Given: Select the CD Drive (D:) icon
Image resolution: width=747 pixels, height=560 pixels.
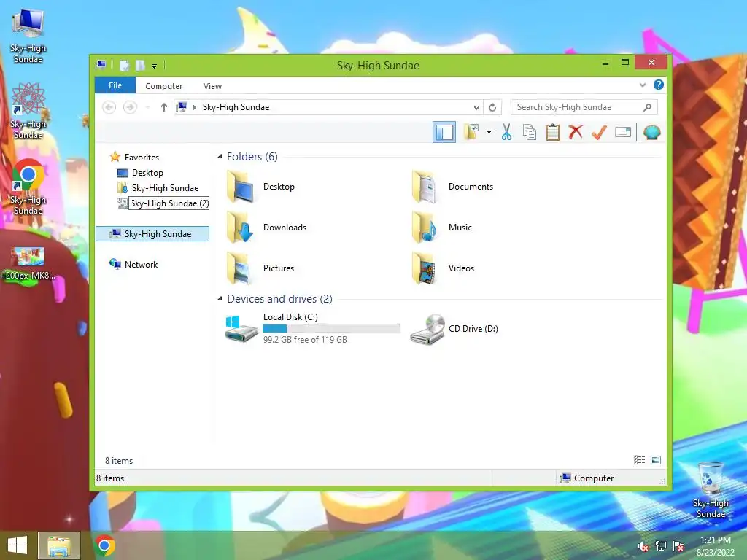Looking at the screenshot, I should 427,329.
